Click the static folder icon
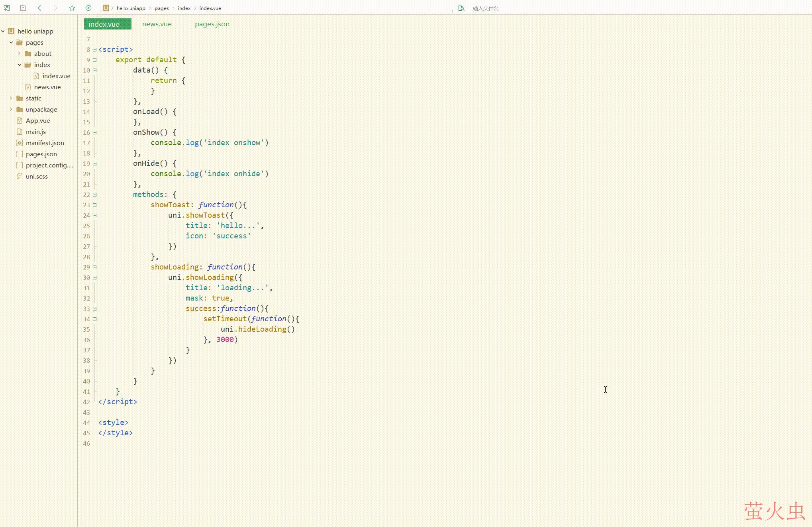 click(20, 98)
